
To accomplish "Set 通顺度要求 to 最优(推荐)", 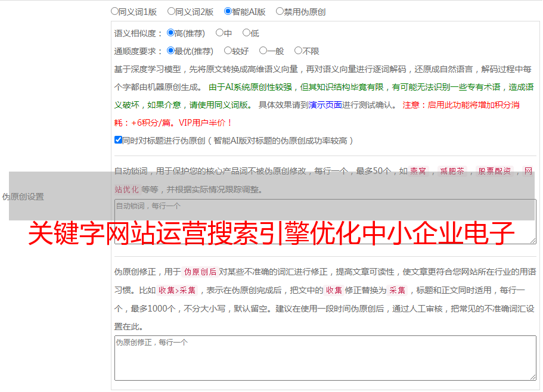I will (x=171, y=51).
